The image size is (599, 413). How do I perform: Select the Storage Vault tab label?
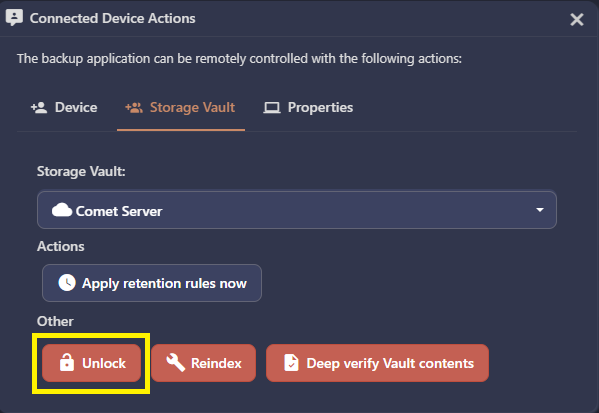pyautogui.click(x=192, y=108)
